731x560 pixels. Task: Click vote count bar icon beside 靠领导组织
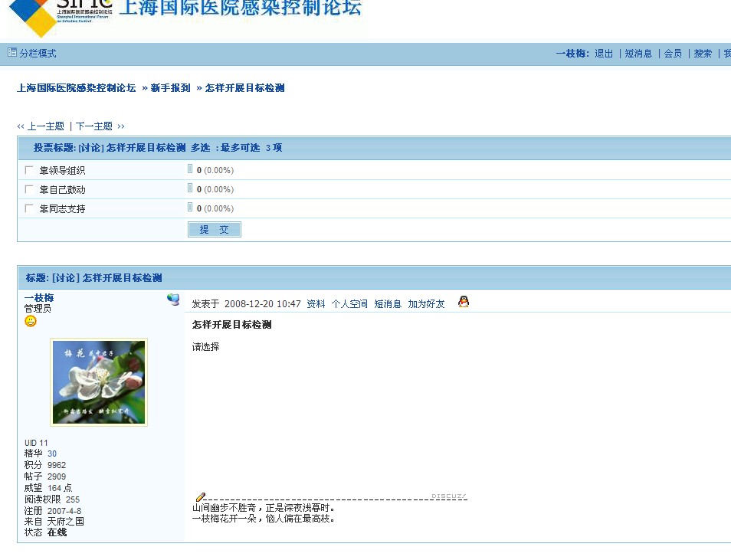tap(188, 169)
